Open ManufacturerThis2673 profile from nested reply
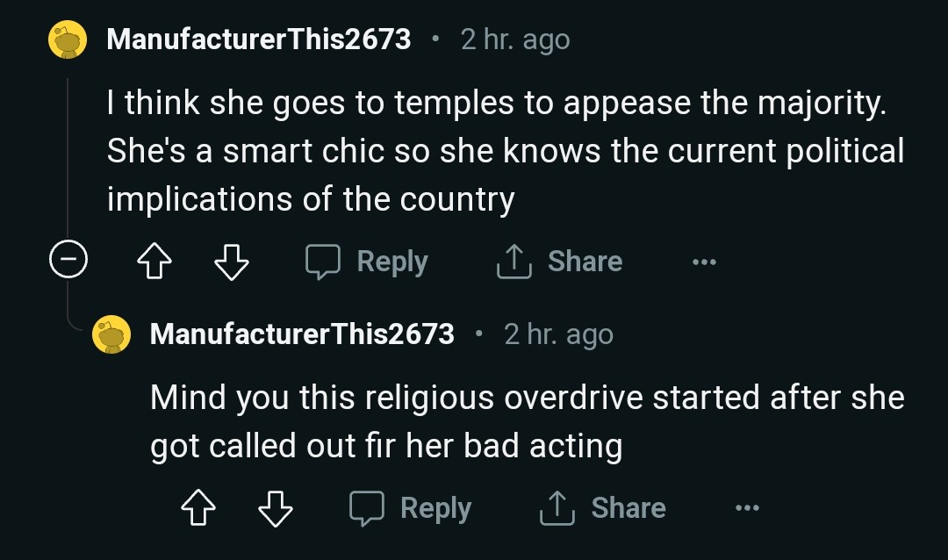The height and width of the screenshot is (560, 948). tap(303, 334)
